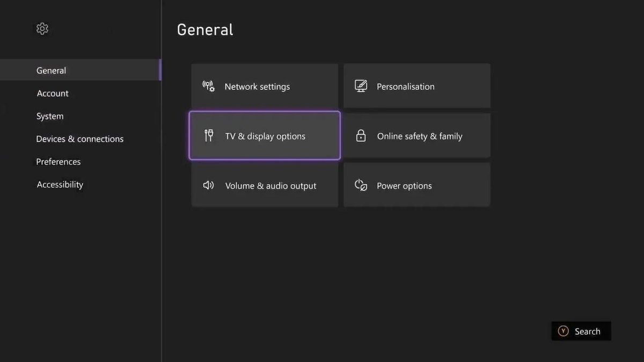Open TV & display options
The height and width of the screenshot is (362, 644).
point(265,136)
